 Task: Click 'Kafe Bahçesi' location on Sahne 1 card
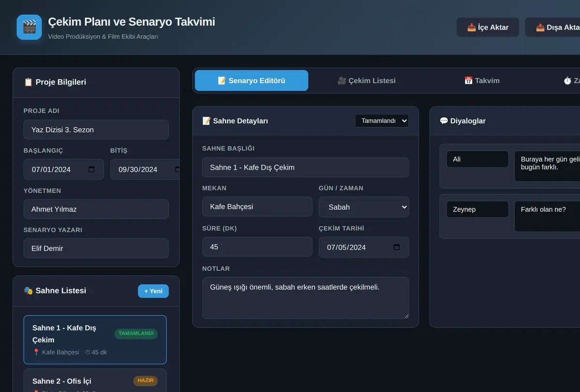tap(56, 352)
